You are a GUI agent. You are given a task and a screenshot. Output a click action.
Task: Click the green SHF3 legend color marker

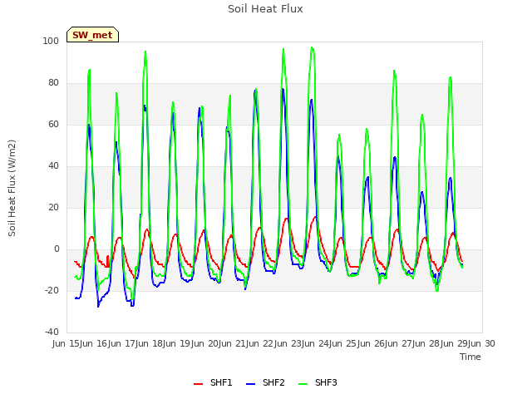(303, 384)
